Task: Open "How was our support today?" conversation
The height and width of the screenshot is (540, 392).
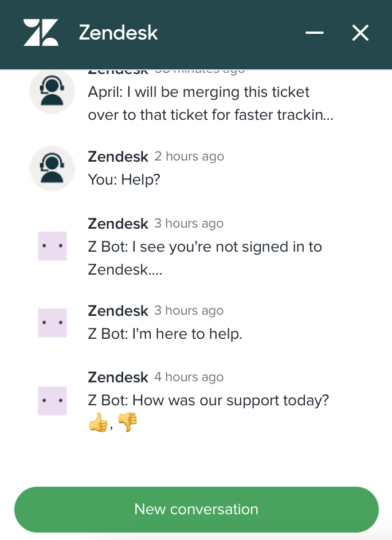Action: click(x=209, y=400)
